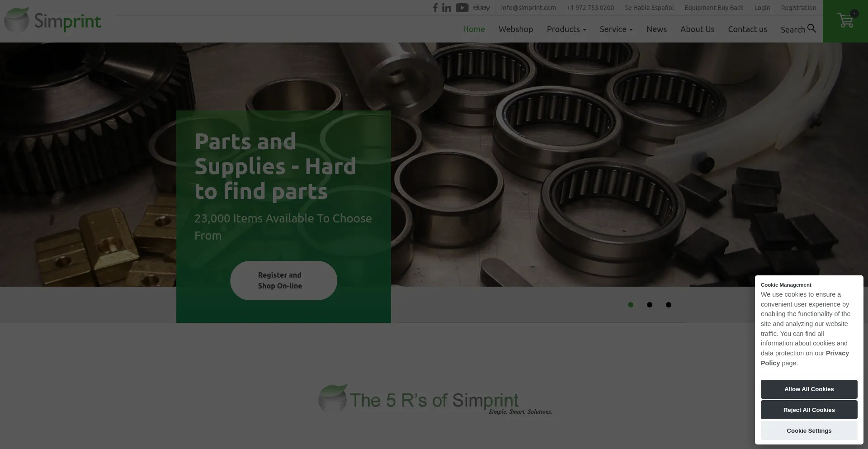Screen dimensions: 868x449
Task: Click the Equipment Buy Back link
Action: (714, 8)
